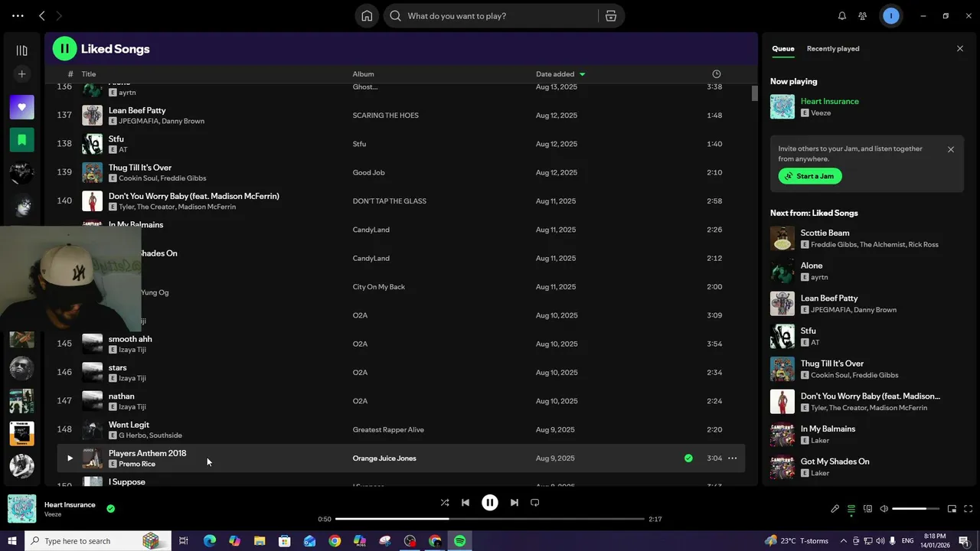Open Microsoft Edge from the taskbar

point(209,541)
